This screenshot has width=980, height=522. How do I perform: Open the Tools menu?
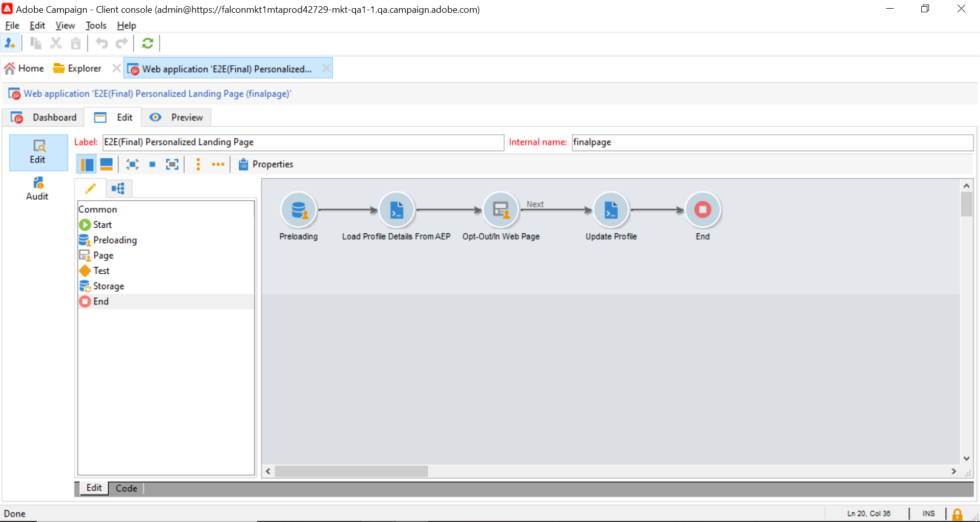pyautogui.click(x=96, y=26)
